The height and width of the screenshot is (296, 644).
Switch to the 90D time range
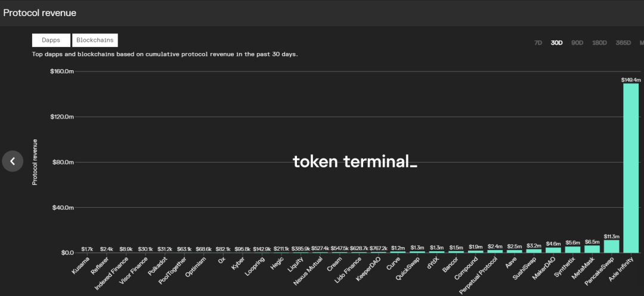577,43
